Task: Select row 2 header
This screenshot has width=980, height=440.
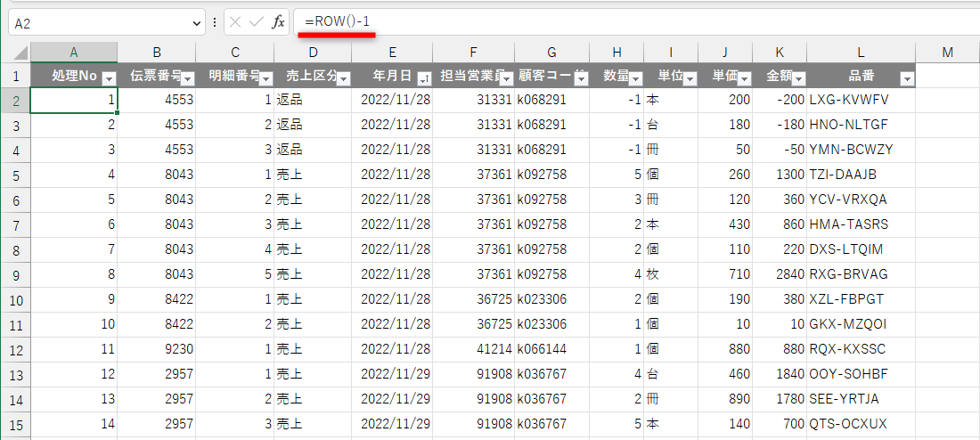Action: click(x=16, y=101)
